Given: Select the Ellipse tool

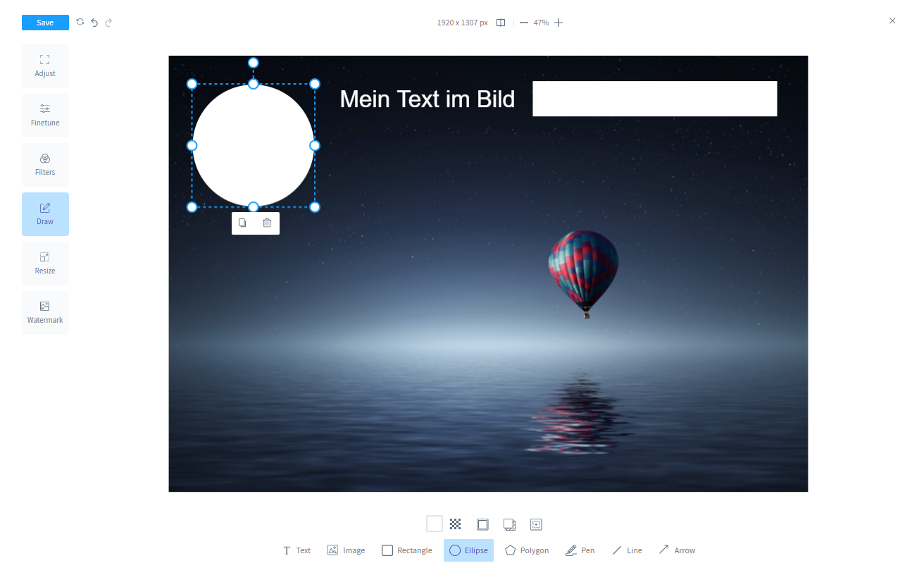Looking at the screenshot, I should click(468, 550).
